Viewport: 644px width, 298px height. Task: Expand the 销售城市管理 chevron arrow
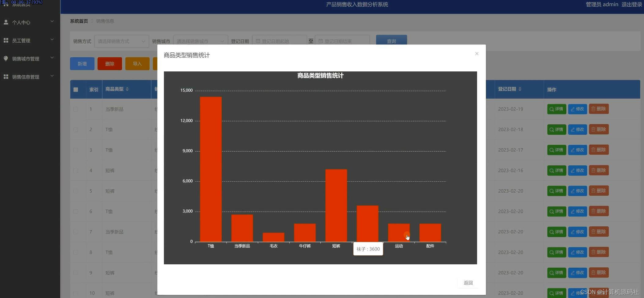pyautogui.click(x=52, y=58)
